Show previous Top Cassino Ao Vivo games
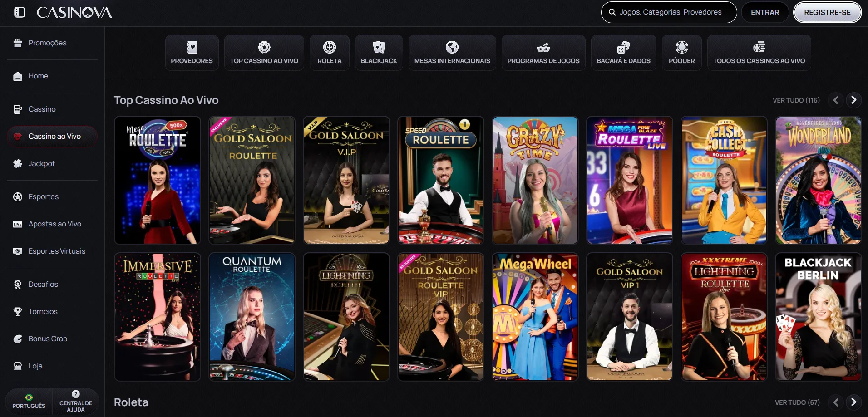The image size is (868, 417). 836,100
